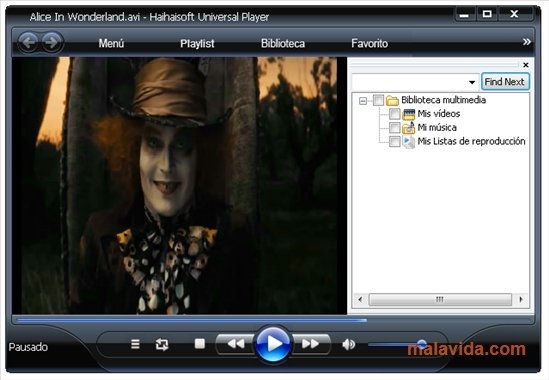This screenshot has width=549, height=380.
Task: Resume playback with the Play button
Action: coord(273,344)
